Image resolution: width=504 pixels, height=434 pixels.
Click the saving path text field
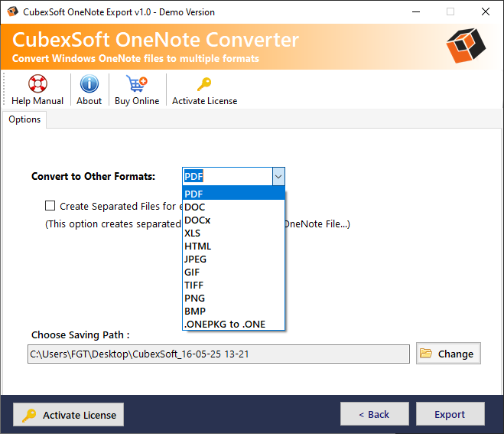[218, 354]
